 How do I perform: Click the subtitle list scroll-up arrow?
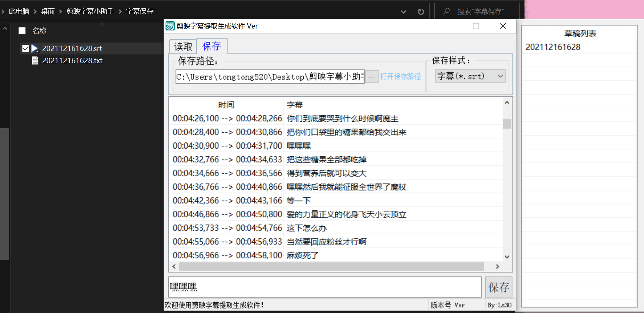point(507,103)
